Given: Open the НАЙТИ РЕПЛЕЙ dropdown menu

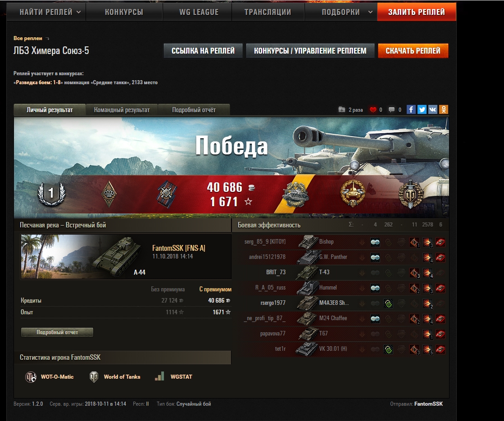Looking at the screenshot, I should 50,12.
